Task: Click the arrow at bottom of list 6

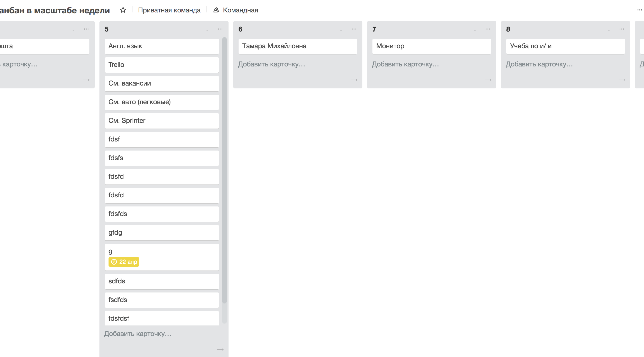Action: point(354,80)
